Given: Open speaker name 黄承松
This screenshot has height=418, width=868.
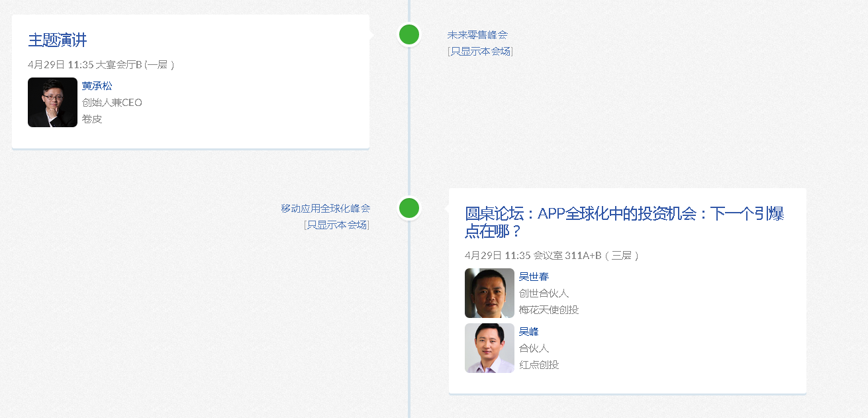Looking at the screenshot, I should click(x=97, y=85).
